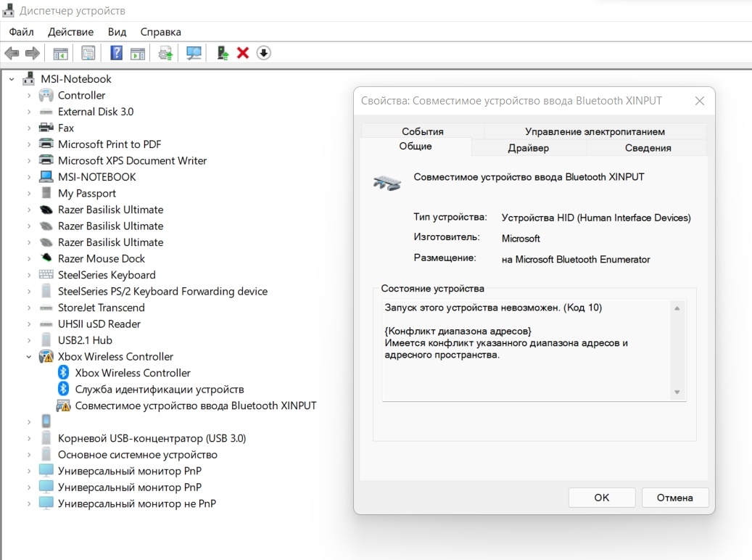The width and height of the screenshot is (752, 560).
Task: Click warning icon of Bluetooth XINPUT device
Action: tap(63, 405)
